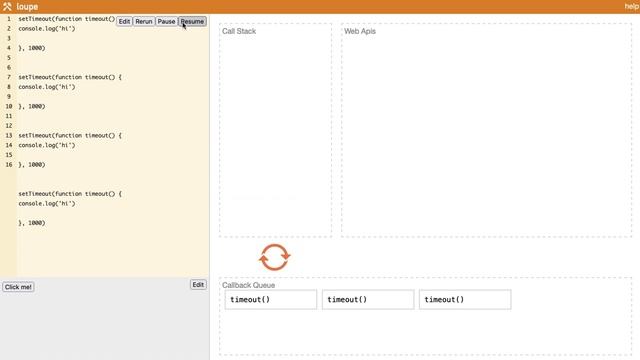Click the 'Click me!' button
The height and width of the screenshot is (360, 640).
click(x=18, y=287)
